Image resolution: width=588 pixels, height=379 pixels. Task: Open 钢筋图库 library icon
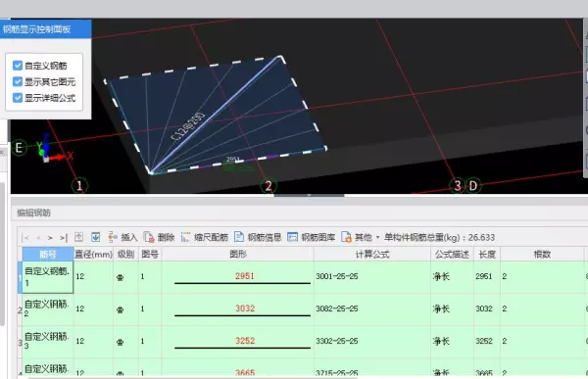tap(292, 237)
